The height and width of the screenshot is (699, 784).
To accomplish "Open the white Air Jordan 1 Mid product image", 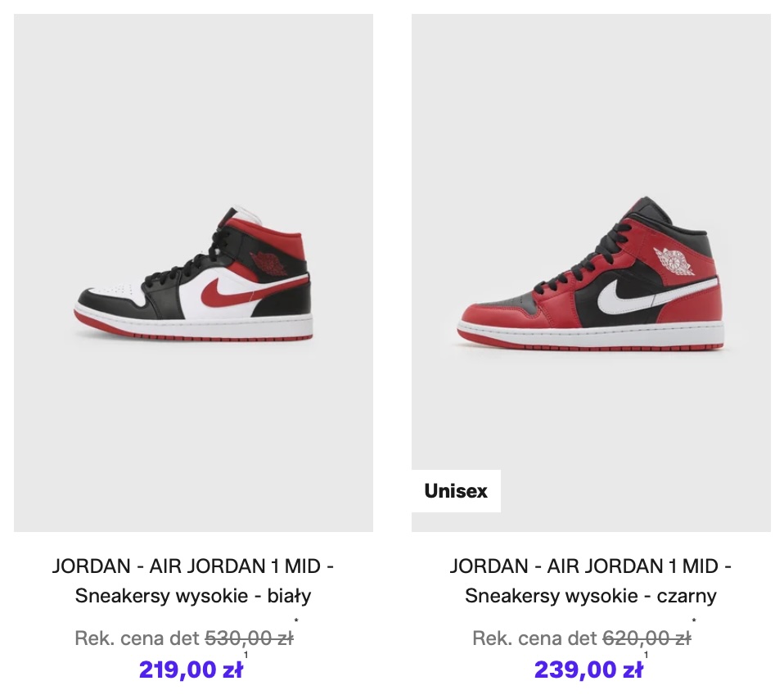I will click(193, 273).
